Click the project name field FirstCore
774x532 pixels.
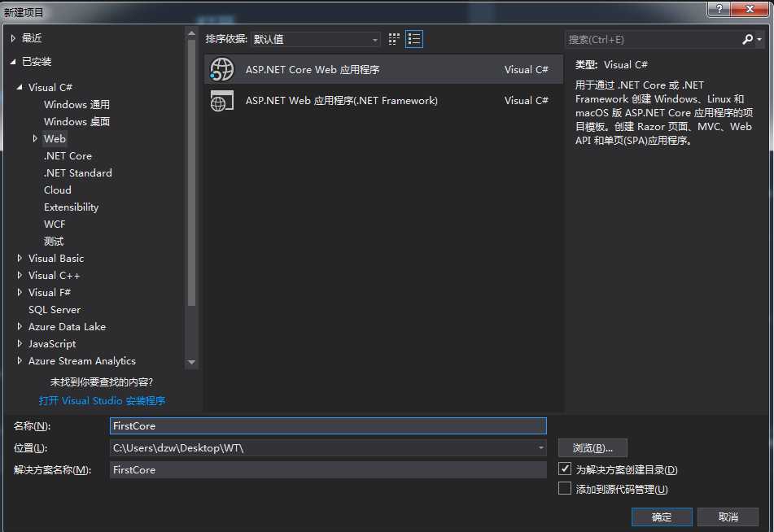click(328, 426)
